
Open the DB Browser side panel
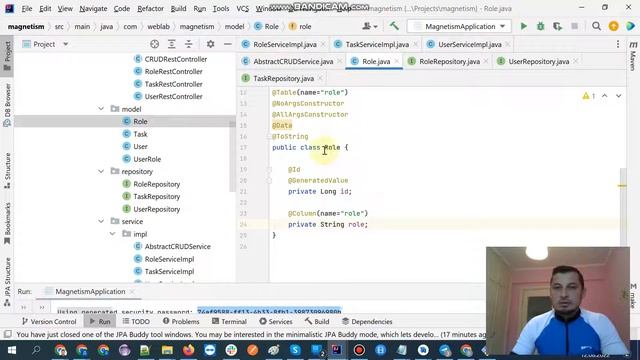pyautogui.click(x=7, y=105)
